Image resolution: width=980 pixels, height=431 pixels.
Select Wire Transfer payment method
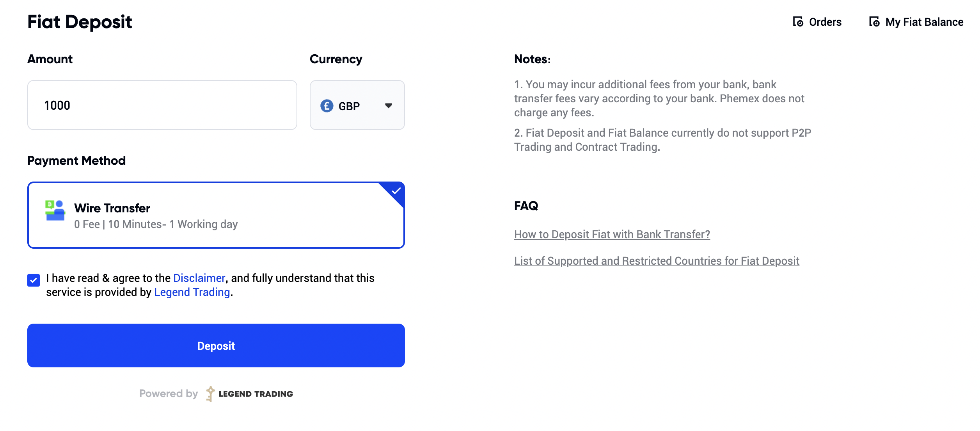tap(216, 215)
